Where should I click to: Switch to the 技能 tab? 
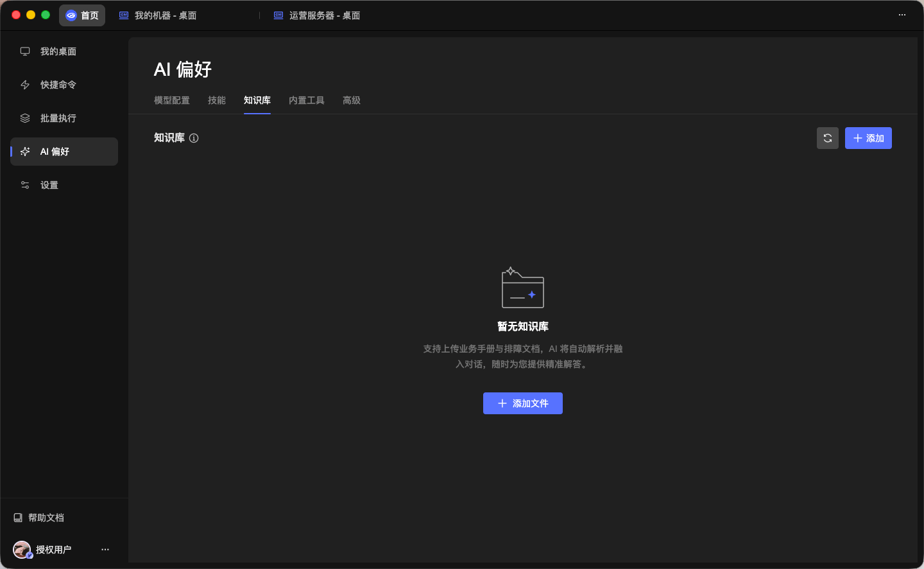point(217,100)
